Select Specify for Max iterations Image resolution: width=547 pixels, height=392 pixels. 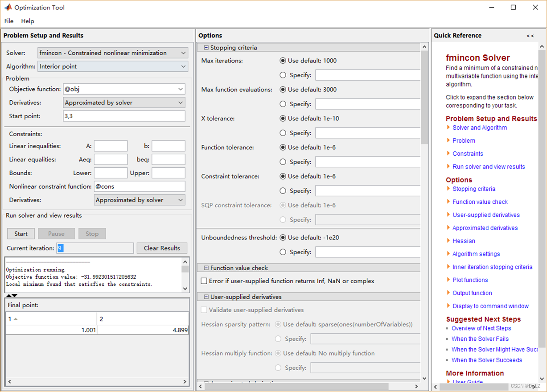283,75
